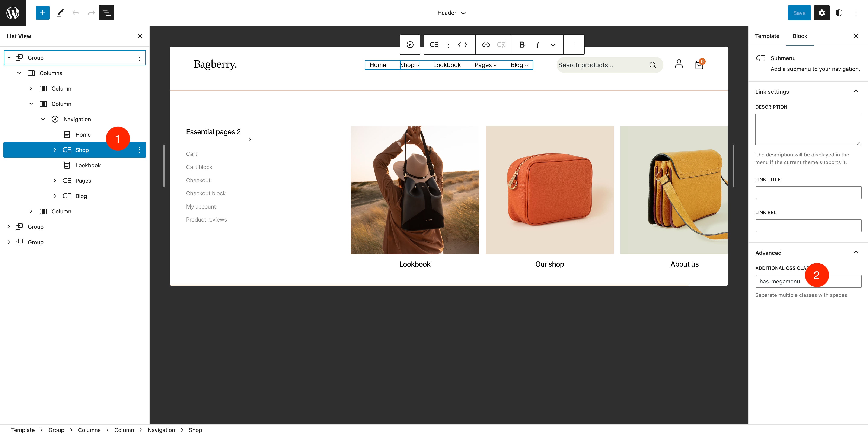The height and width of the screenshot is (435, 868).
Task: Select the Block tab in the sidebar
Action: [x=800, y=36]
